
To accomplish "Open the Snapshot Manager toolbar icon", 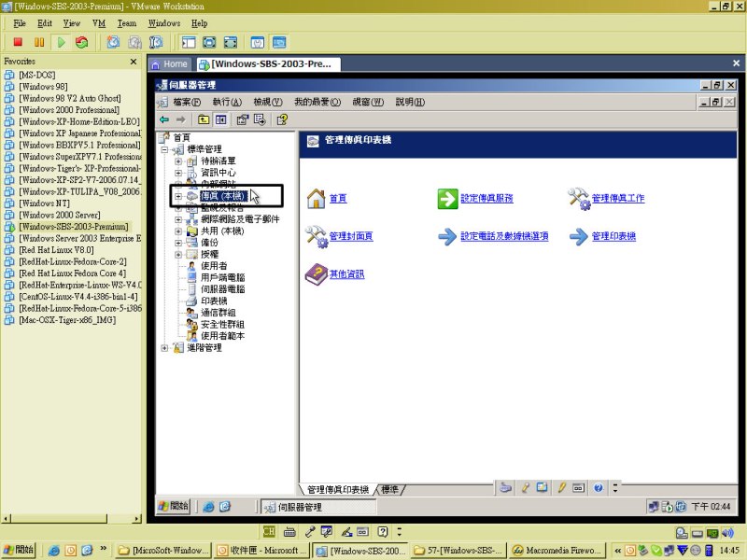I will [x=156, y=42].
